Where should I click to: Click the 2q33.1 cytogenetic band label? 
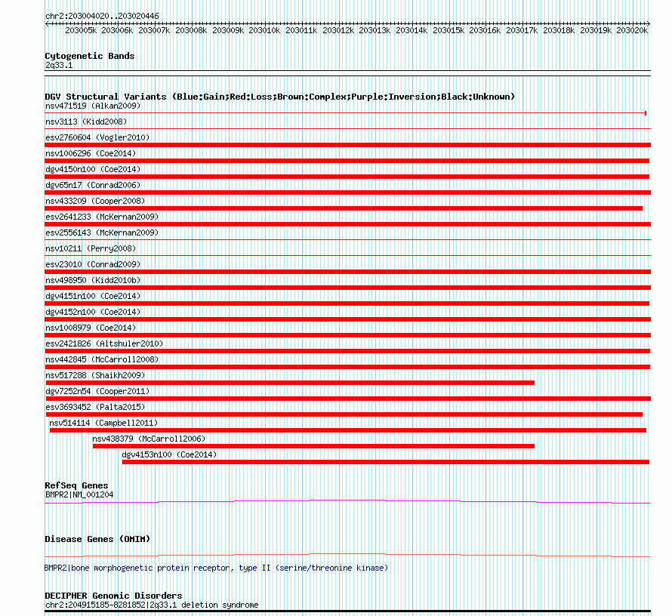59,65
